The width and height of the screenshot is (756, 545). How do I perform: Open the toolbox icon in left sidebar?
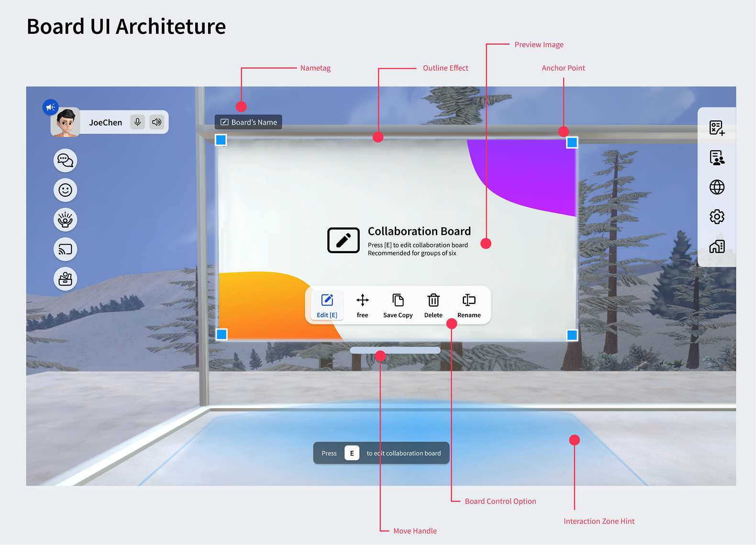pos(65,279)
